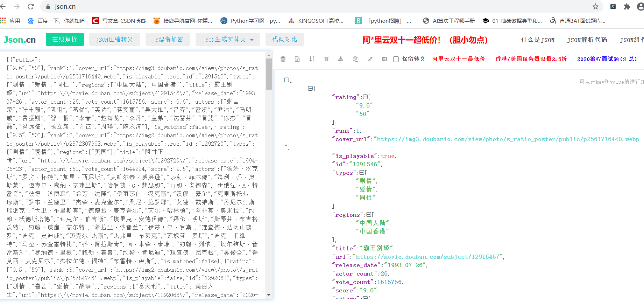This screenshot has width=644, height=305.
Task: Click the Excel export icon
Action: coord(297,59)
